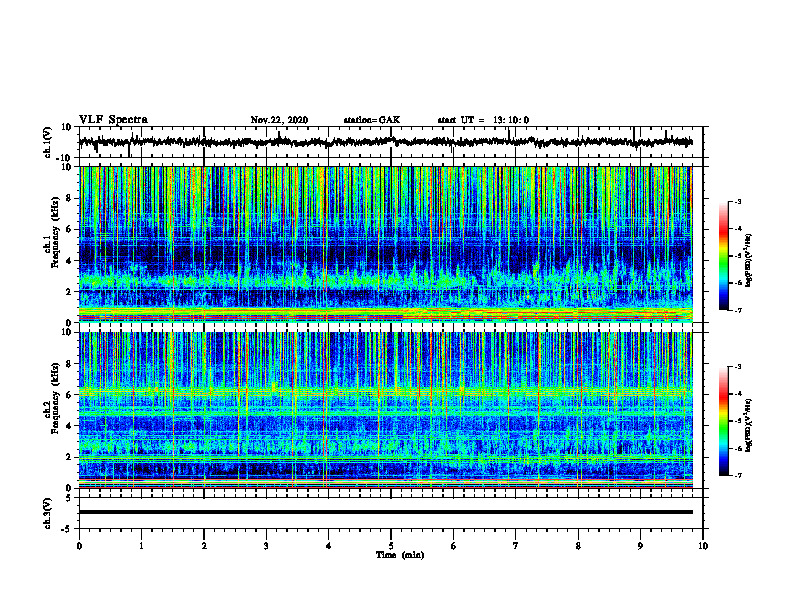Select the date text "Nov.22, 2020"

pos(279,120)
